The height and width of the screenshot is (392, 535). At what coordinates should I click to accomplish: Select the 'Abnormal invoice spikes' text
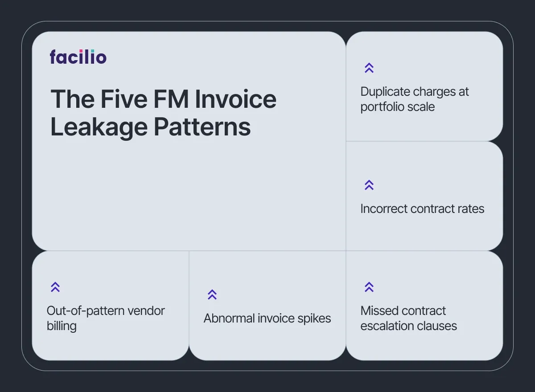click(x=267, y=318)
